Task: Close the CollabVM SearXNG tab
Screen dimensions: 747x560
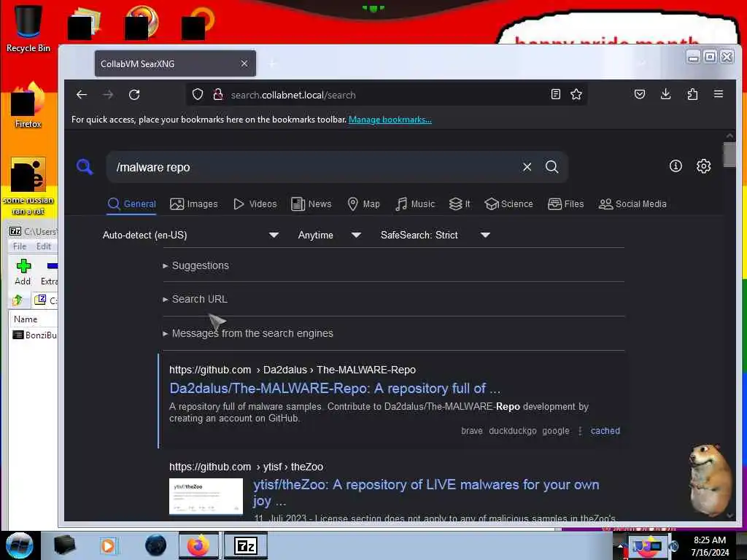Action: [x=244, y=63]
